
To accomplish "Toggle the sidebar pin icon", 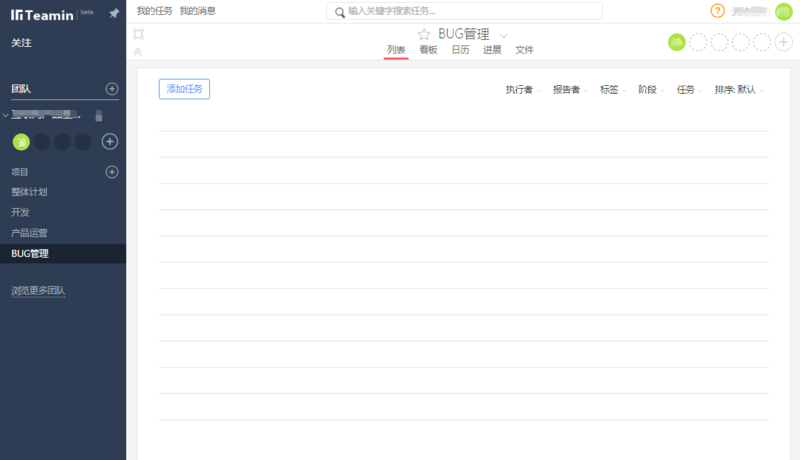I will coord(114,14).
